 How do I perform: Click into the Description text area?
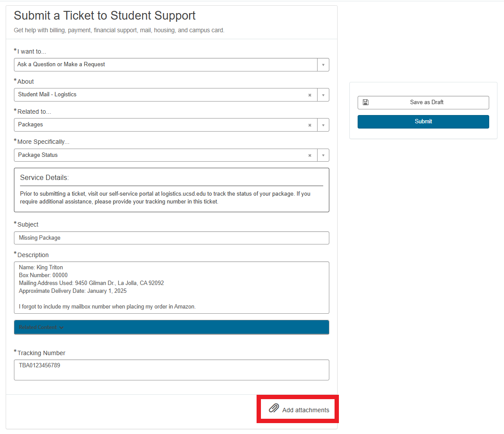[x=171, y=287]
